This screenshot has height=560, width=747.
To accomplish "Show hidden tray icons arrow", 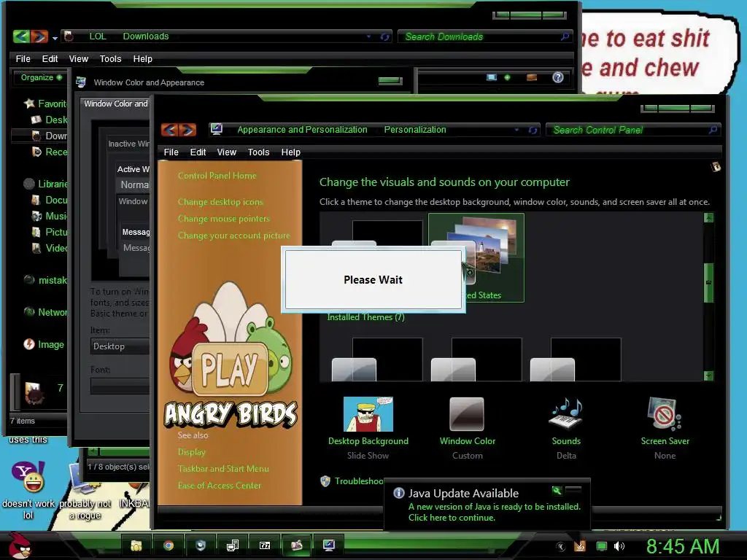I will pos(561,546).
